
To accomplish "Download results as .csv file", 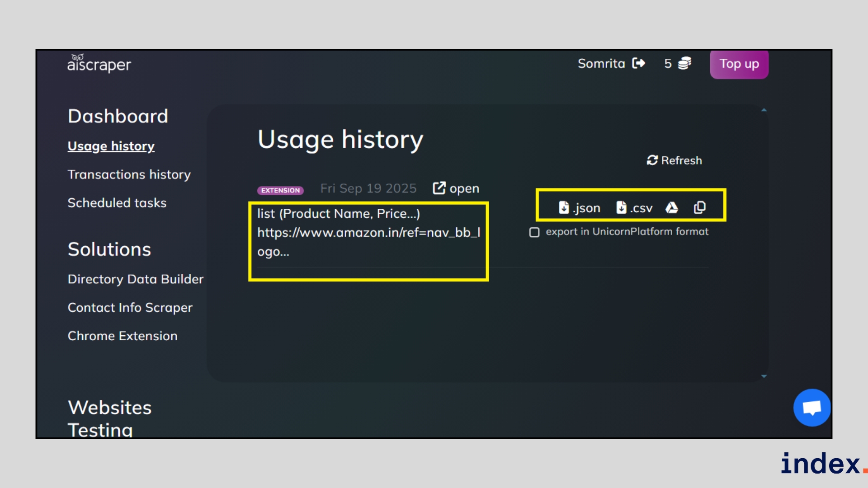I will (634, 208).
